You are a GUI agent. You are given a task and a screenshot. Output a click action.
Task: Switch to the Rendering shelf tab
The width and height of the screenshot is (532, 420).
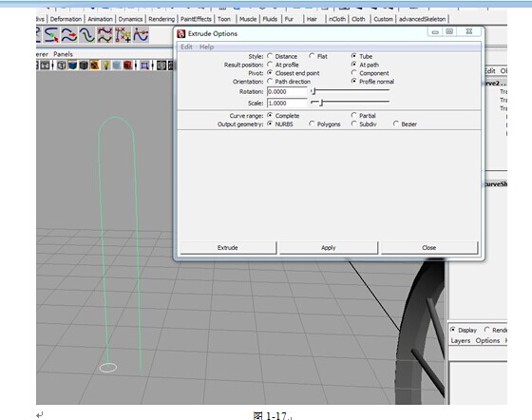pyautogui.click(x=161, y=19)
